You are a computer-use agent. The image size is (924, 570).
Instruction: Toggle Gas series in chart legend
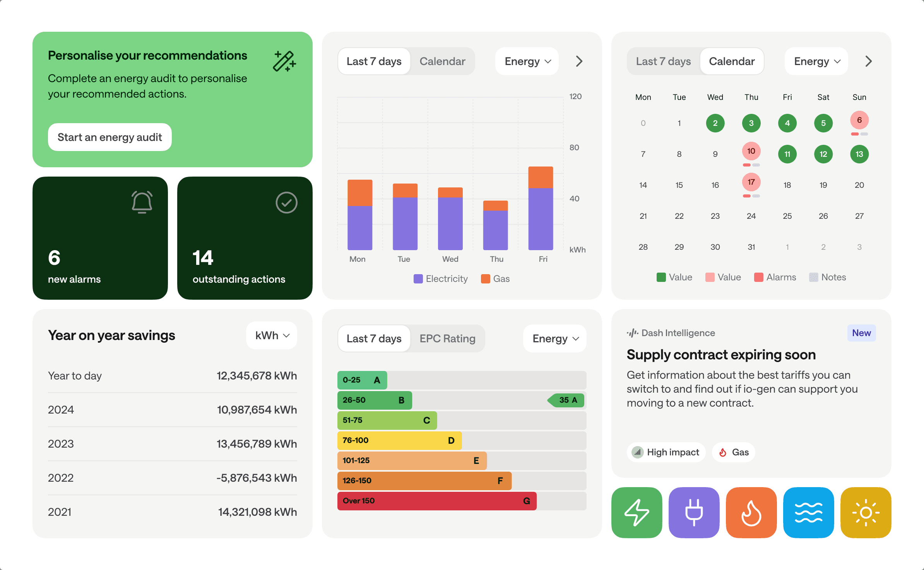(x=495, y=279)
